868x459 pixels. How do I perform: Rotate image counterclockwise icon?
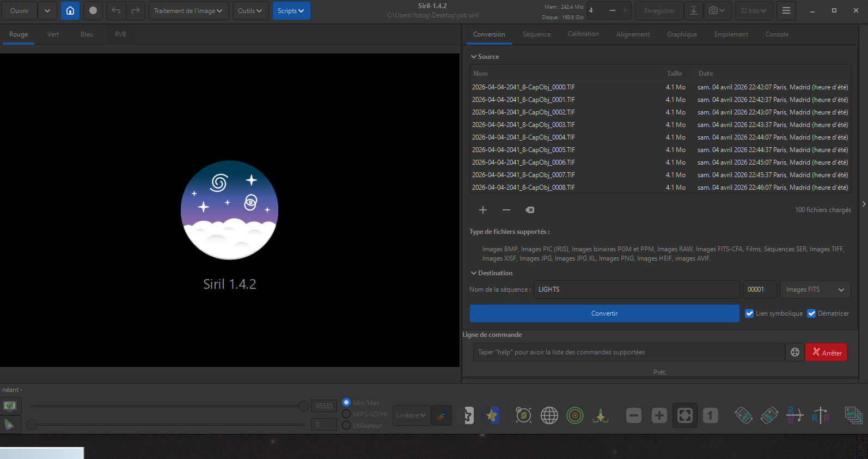pyautogui.click(x=744, y=415)
